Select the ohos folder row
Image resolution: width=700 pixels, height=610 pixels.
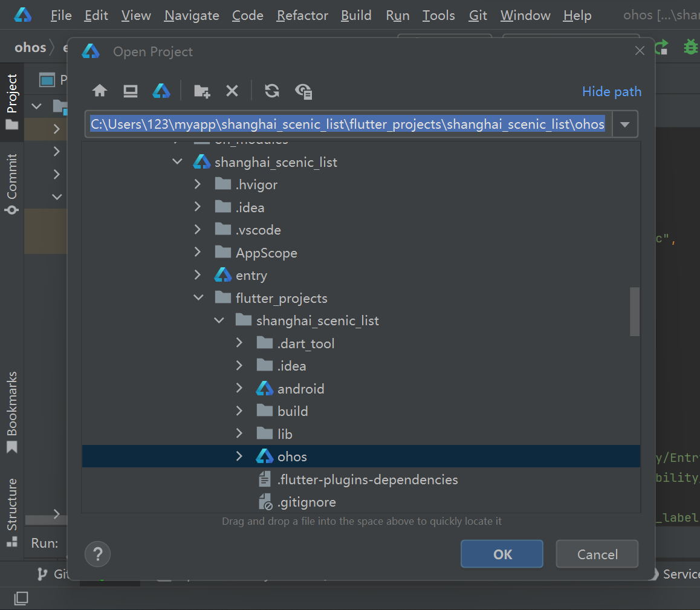click(x=361, y=456)
